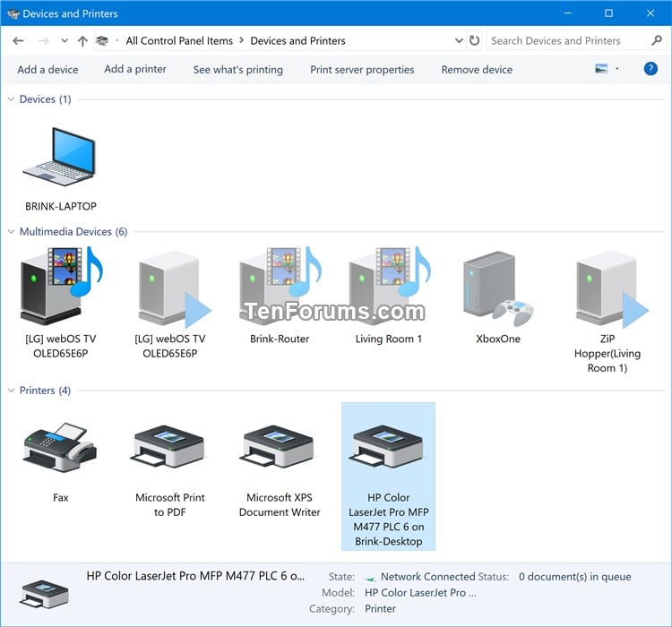Viewport: 672px width, 627px height.
Task: Click the Change your view icon
Action: coord(601,69)
